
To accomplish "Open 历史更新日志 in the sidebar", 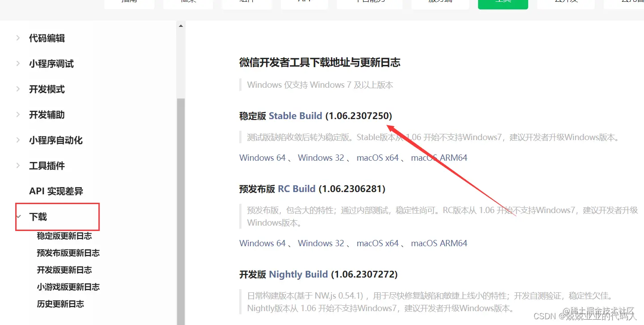I will 60,304.
